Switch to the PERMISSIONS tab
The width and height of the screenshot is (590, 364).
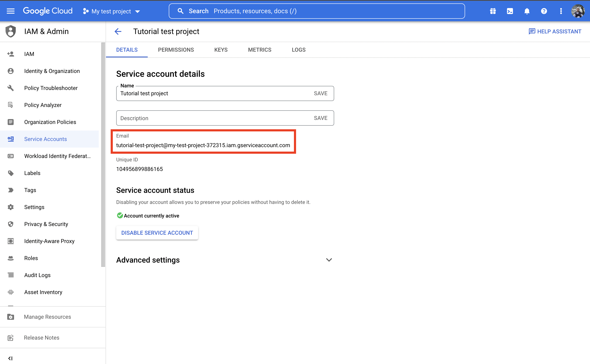click(x=176, y=50)
